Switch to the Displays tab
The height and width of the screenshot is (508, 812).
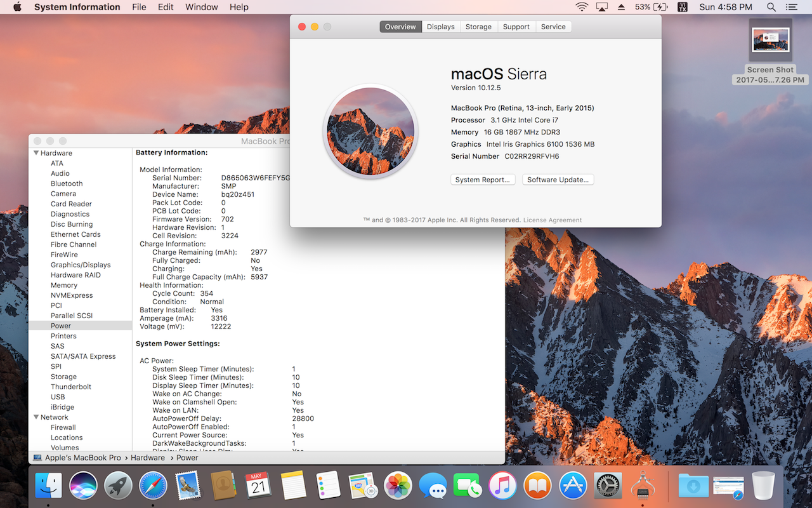tap(440, 27)
